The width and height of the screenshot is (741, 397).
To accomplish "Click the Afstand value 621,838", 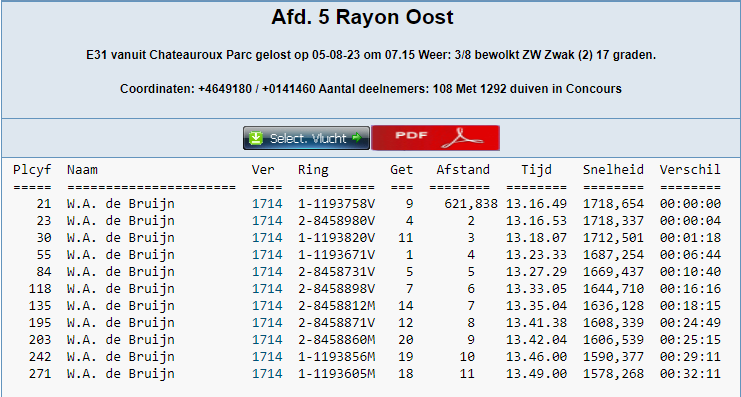I will (471, 204).
